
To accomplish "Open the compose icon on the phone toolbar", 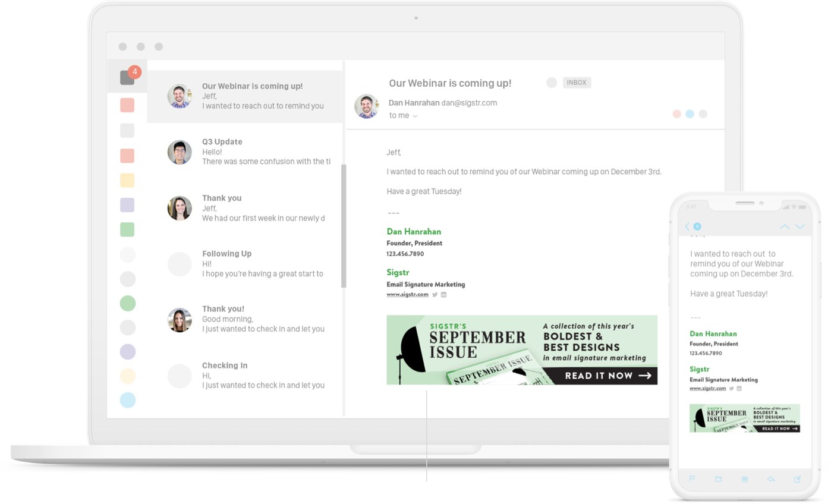I will [797, 478].
